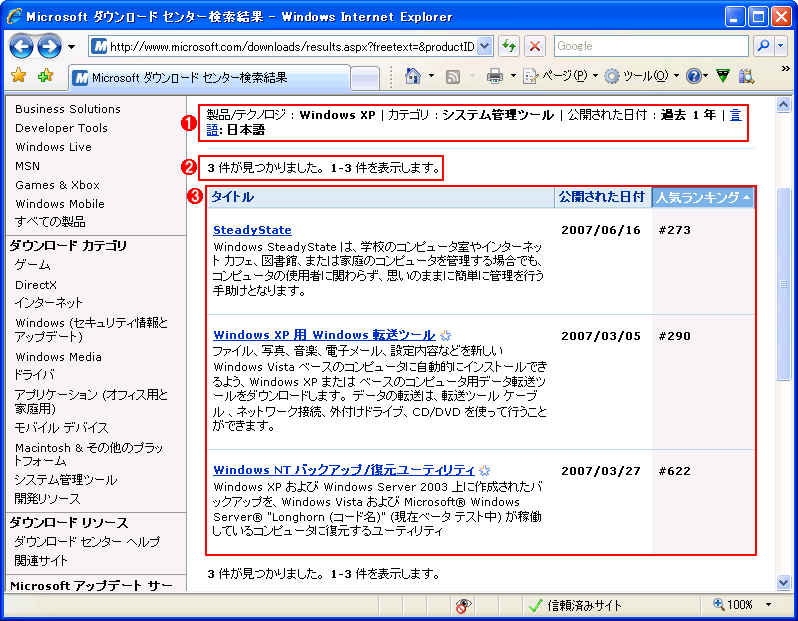
Task: Open the ページ(P) menu
Action: pyautogui.click(x=560, y=76)
